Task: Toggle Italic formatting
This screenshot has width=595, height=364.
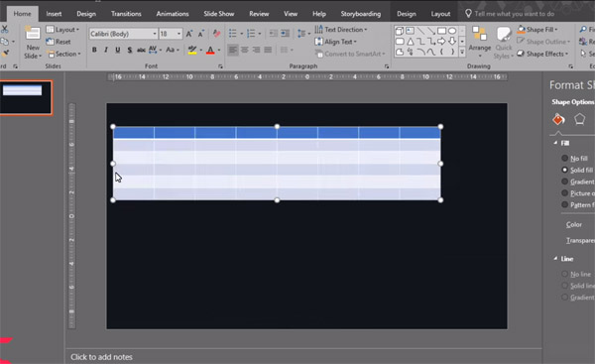Action: [106, 50]
